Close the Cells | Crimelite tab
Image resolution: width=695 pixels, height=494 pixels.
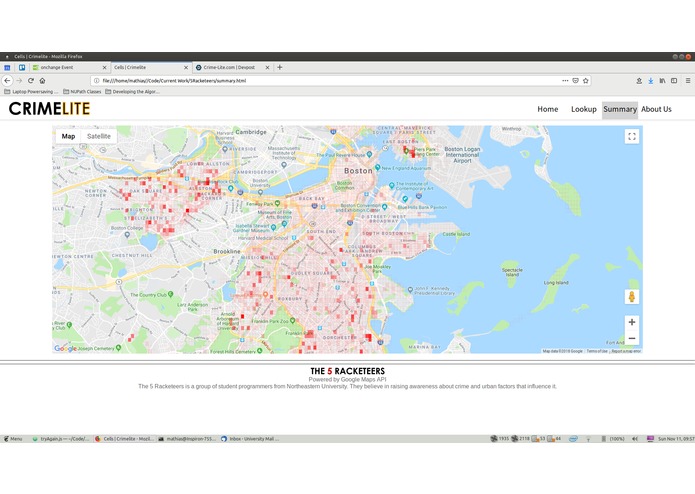[x=186, y=67]
